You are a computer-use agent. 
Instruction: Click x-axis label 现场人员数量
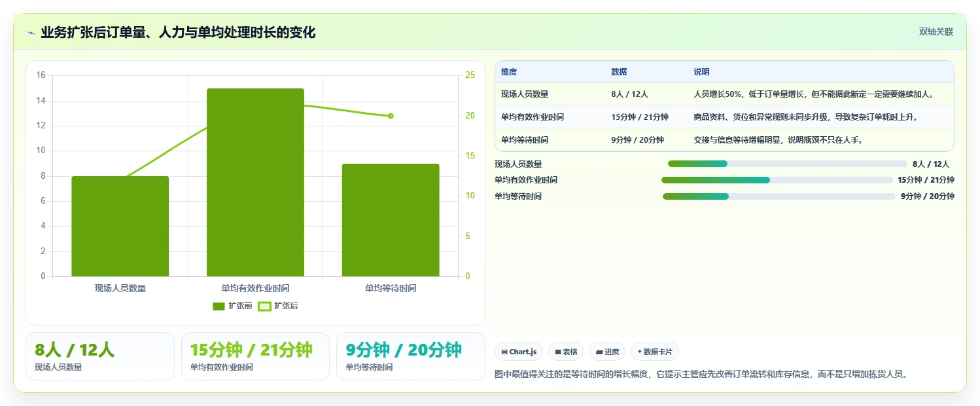tap(120, 288)
